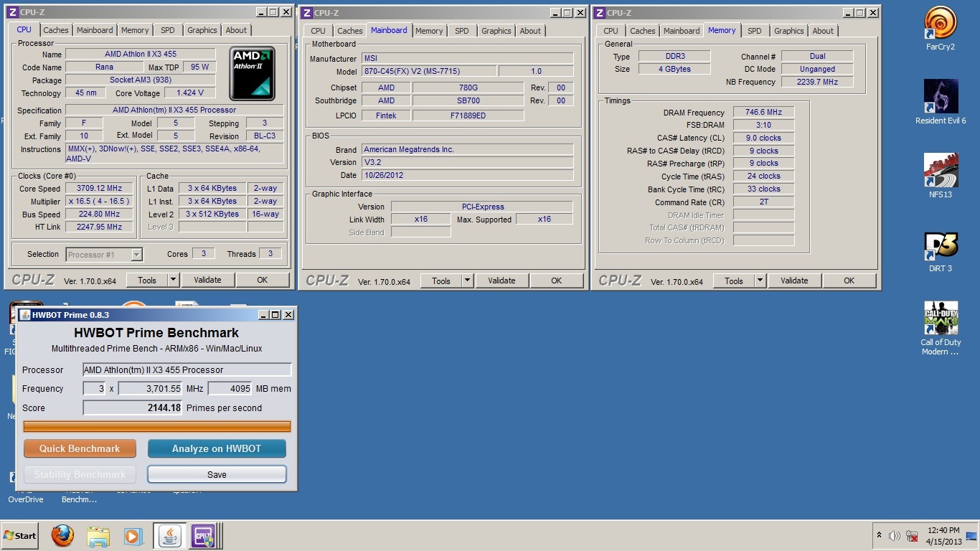Viewport: 980px width, 551px height.
Task: Open the Call of Duty Modern shortcut
Action: point(941,329)
